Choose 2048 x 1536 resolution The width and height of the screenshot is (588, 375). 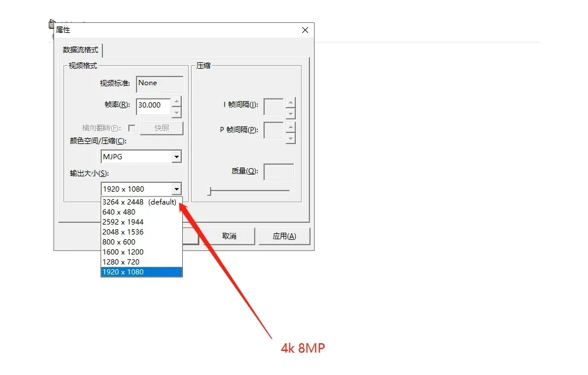[x=141, y=232]
